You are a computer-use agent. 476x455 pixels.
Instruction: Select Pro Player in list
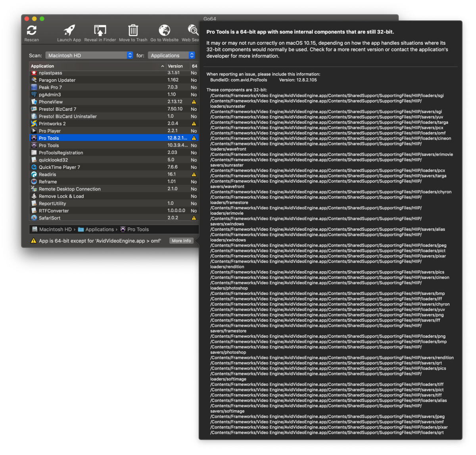[x=114, y=131]
